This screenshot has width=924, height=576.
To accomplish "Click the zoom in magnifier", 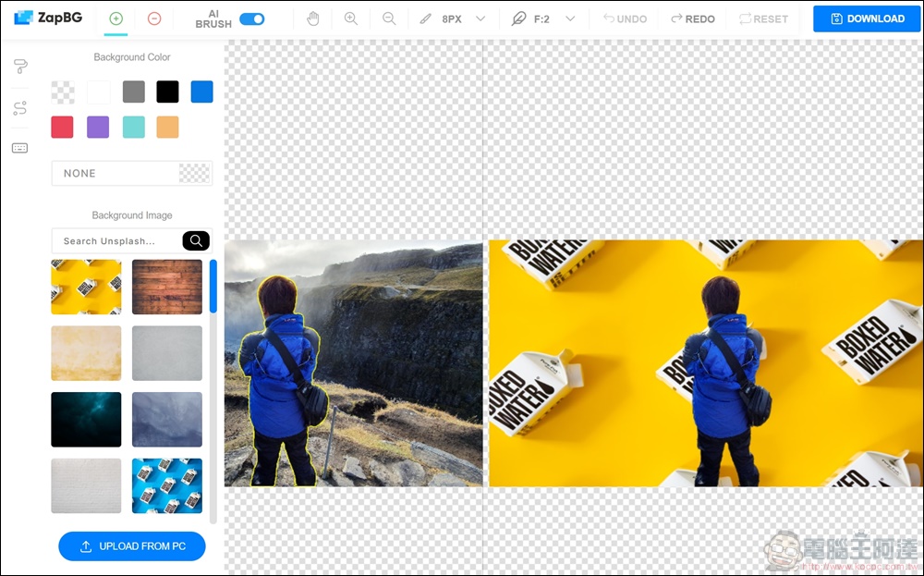I will point(351,18).
